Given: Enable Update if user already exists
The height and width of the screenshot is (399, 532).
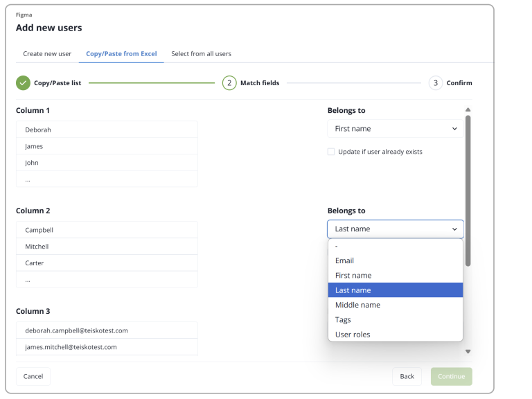Looking at the screenshot, I should pyautogui.click(x=331, y=152).
